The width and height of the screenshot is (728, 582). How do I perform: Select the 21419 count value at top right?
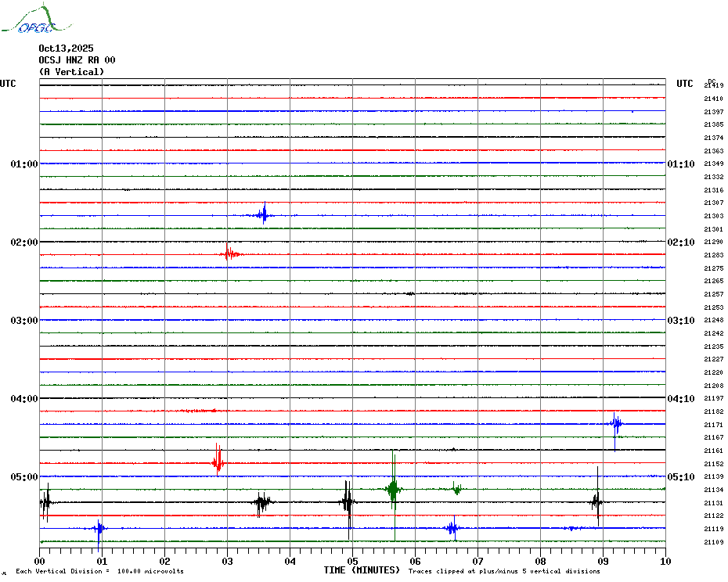pos(713,85)
